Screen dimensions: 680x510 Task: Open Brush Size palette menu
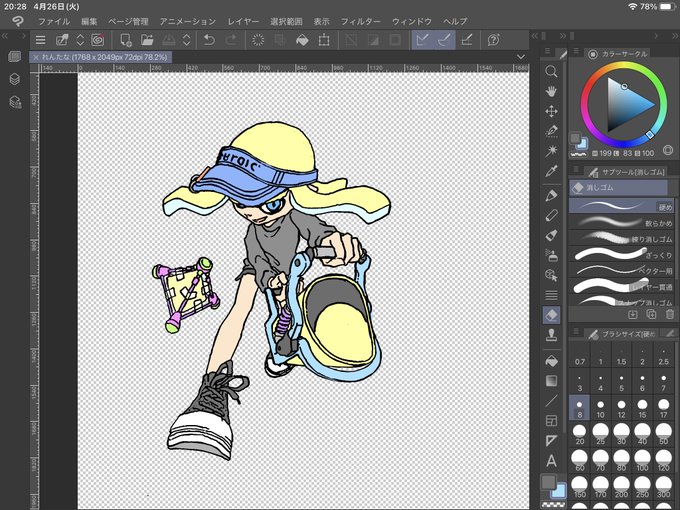[x=576, y=331]
